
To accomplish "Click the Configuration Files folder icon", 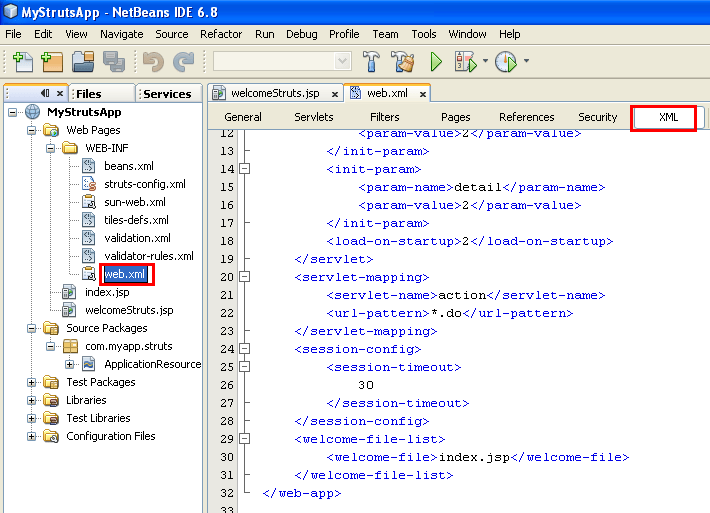I will tap(51, 436).
